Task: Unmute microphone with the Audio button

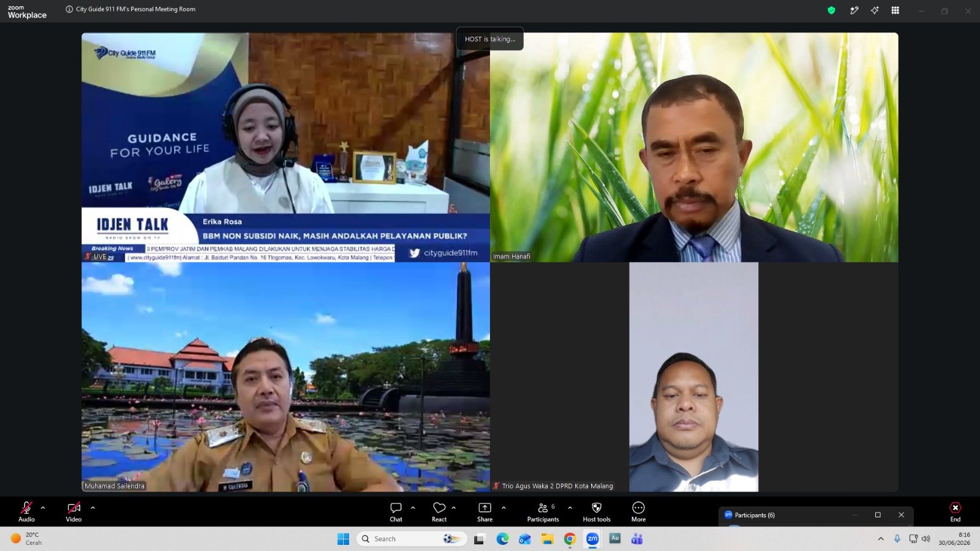Action: [26, 512]
